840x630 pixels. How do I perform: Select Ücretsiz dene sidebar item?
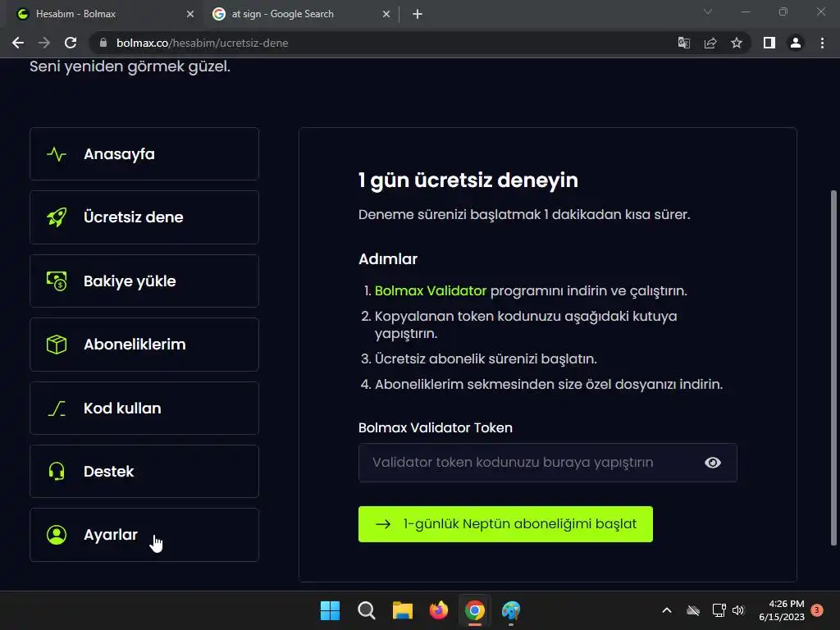click(x=144, y=217)
